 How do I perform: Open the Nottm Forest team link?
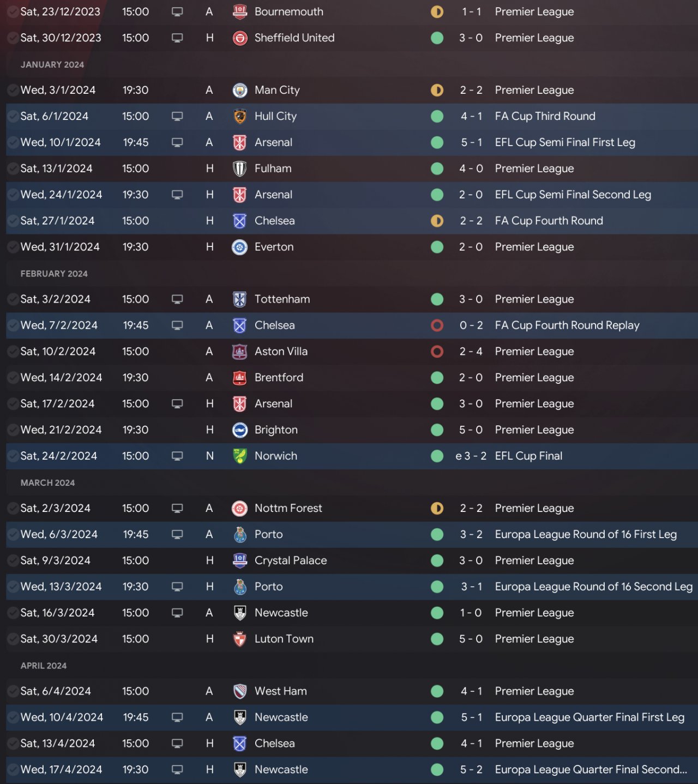[288, 509]
